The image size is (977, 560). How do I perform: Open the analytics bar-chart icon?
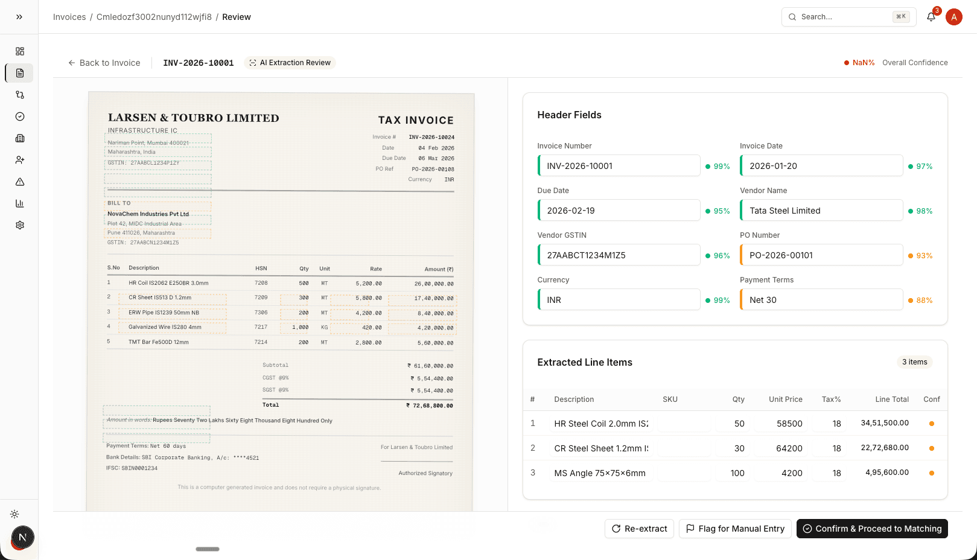coord(19,203)
